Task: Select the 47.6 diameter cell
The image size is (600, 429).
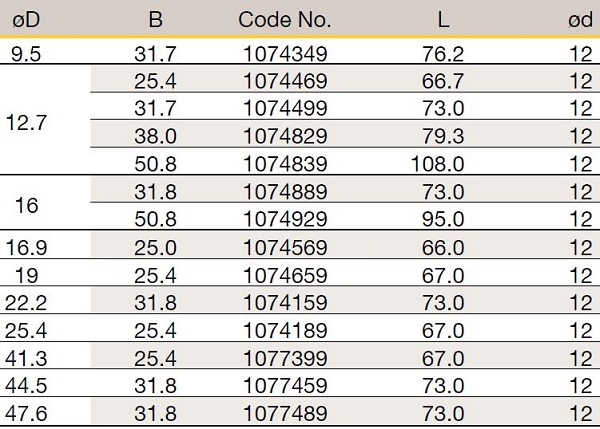Action: tap(27, 411)
